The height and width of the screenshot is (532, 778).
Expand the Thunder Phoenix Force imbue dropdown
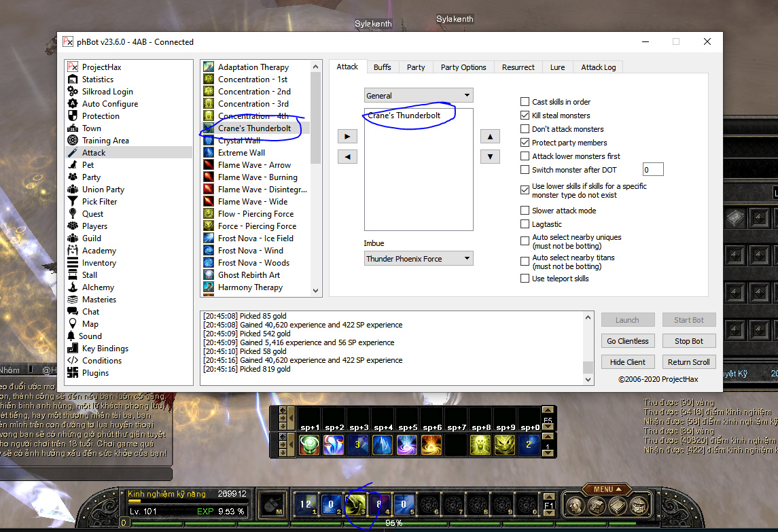(419, 259)
